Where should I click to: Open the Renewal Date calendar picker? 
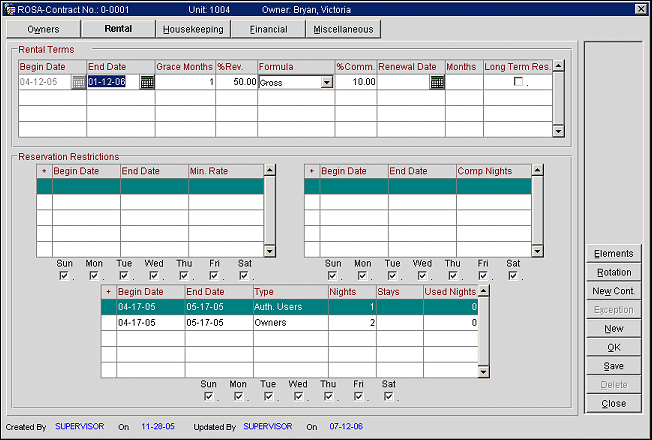pyautogui.click(x=437, y=82)
